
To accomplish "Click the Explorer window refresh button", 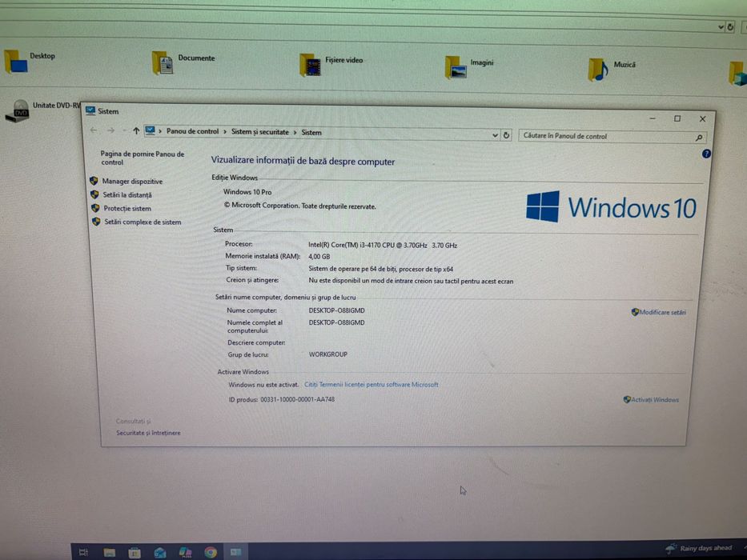I will point(730,27).
